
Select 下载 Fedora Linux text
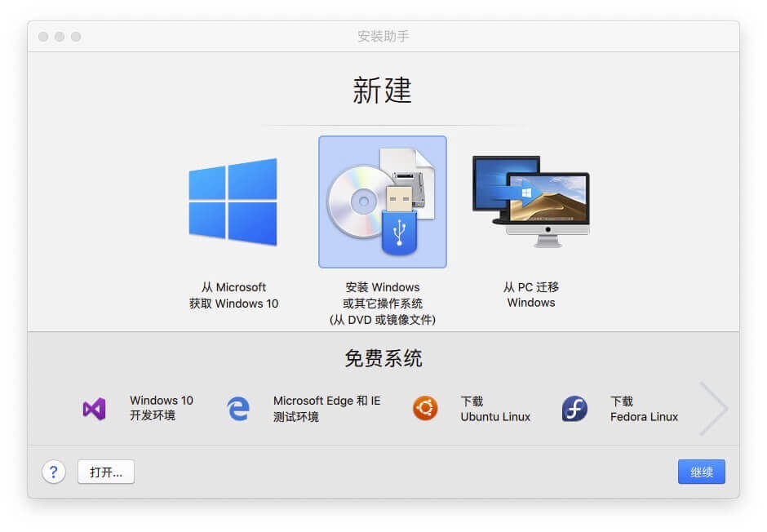[x=645, y=409]
